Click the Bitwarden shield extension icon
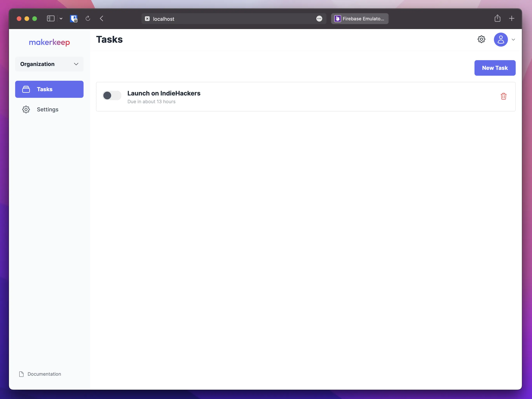Screen dimensions: 532x399 coord(74,18)
